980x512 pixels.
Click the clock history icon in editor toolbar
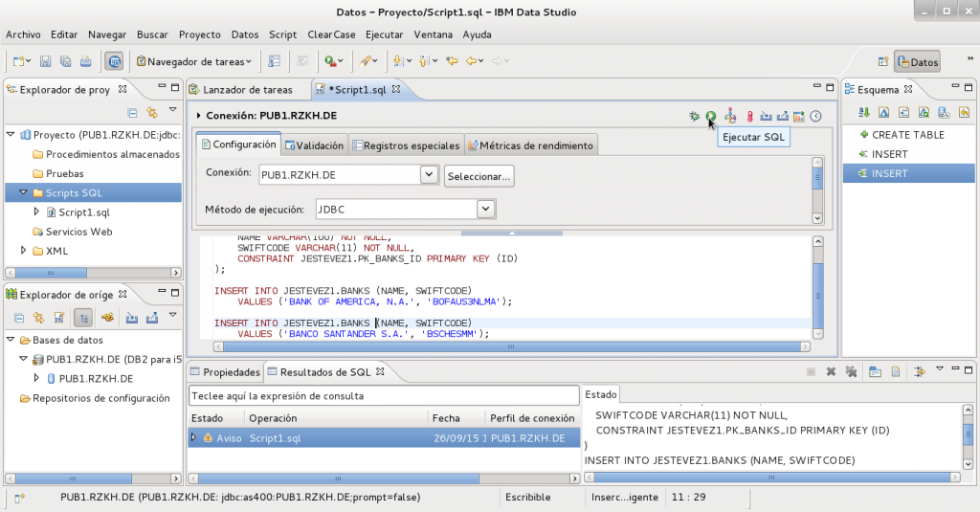[815, 117]
